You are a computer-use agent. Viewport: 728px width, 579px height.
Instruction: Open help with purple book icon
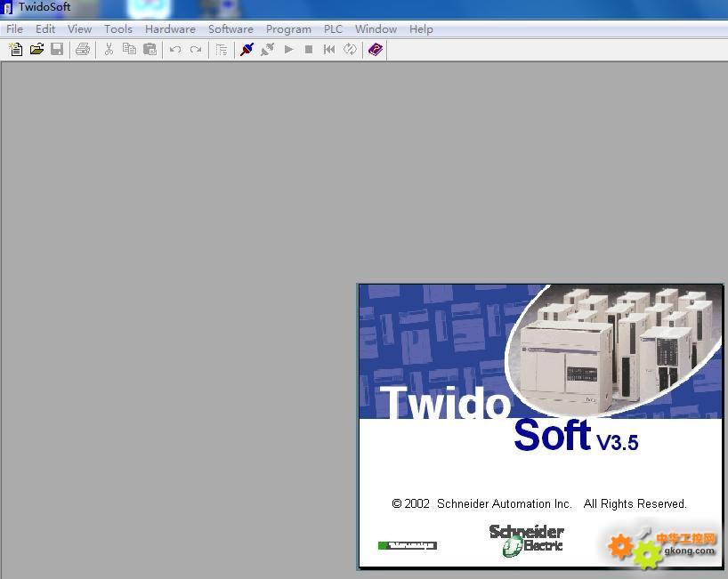coord(376,49)
